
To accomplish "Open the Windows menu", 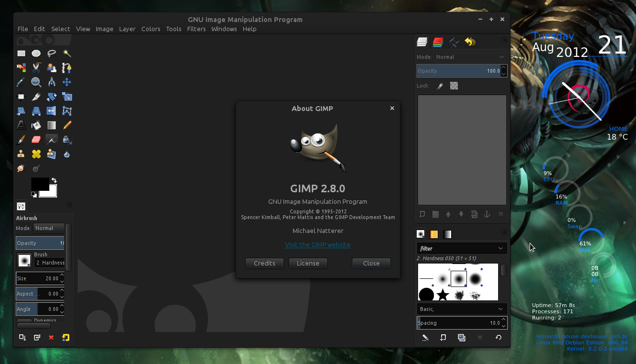I will pyautogui.click(x=224, y=29).
